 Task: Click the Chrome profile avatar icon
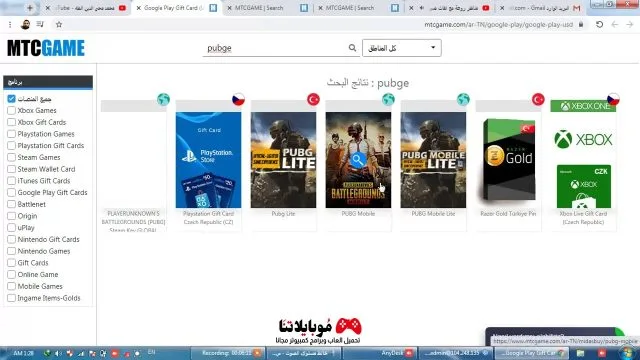[x=25, y=24]
